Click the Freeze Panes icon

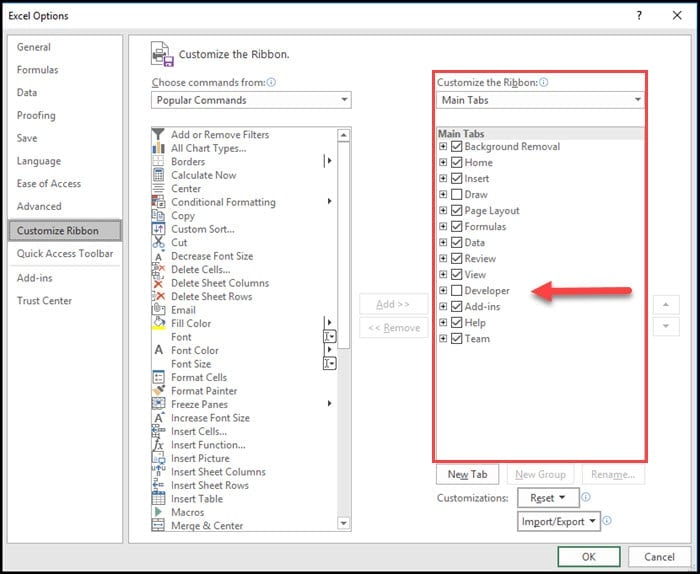pos(158,404)
